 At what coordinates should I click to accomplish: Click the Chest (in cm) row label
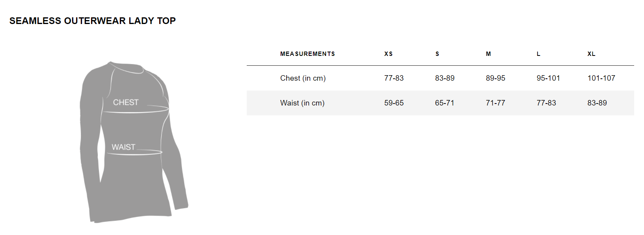(x=303, y=78)
